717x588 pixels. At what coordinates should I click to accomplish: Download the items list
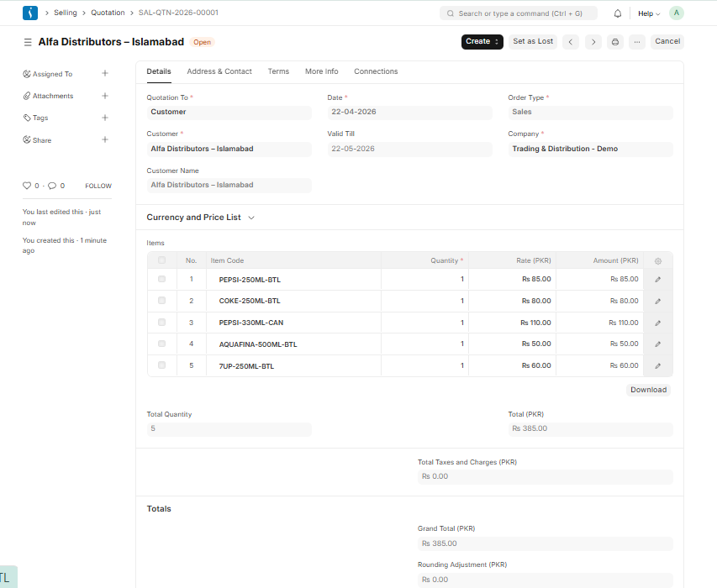point(647,390)
